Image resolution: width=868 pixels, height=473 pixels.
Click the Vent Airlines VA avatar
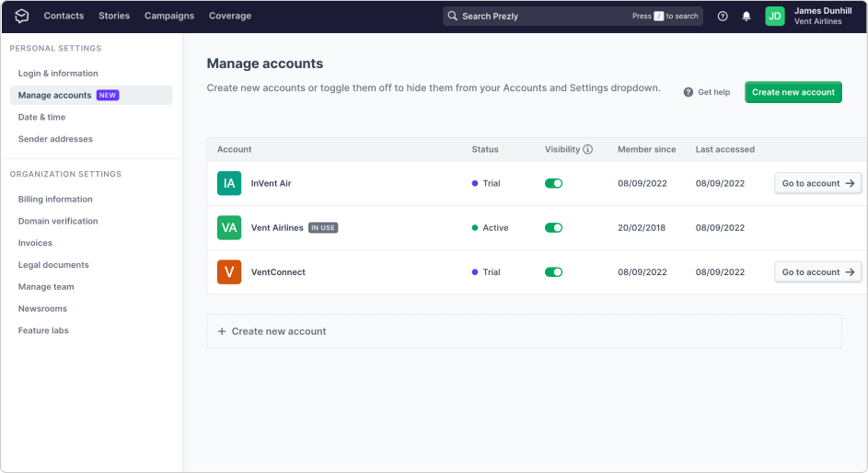pyautogui.click(x=229, y=227)
